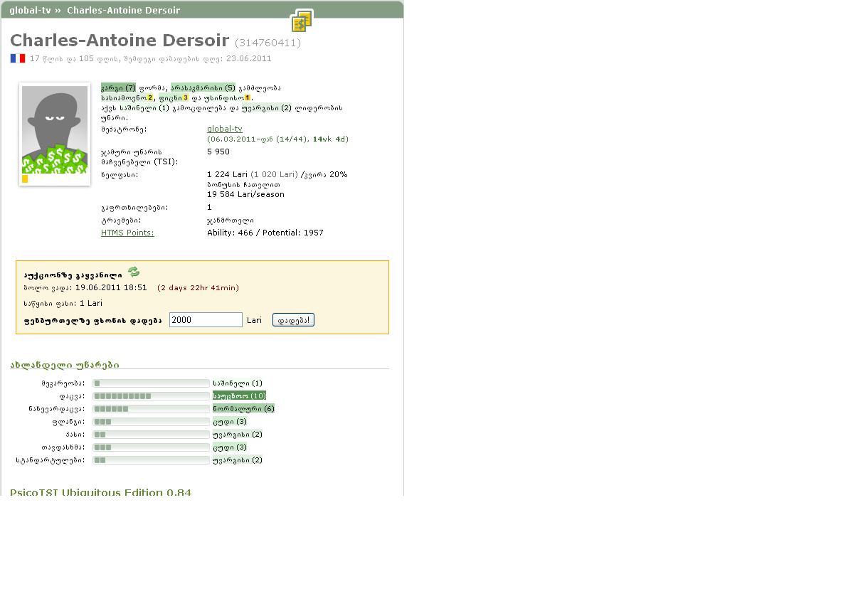Click the ახლანდელი უნარები section heading
The width and height of the screenshot is (863, 616).
click(65, 365)
